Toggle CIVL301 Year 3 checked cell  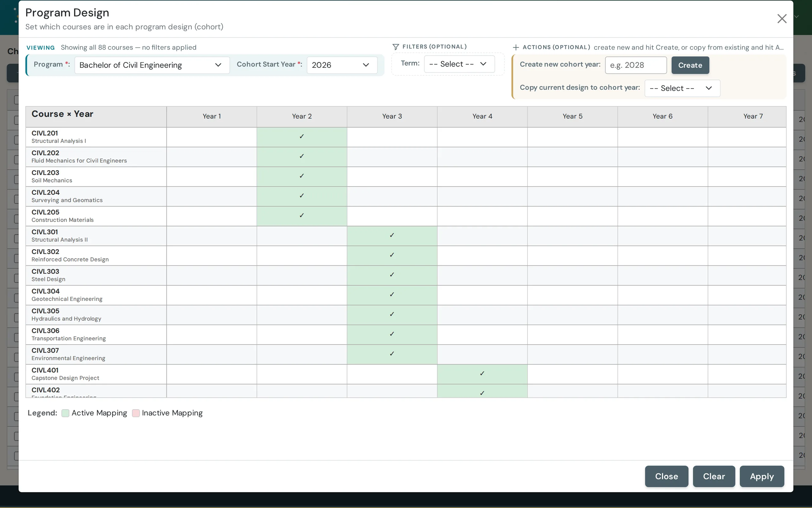(x=392, y=236)
